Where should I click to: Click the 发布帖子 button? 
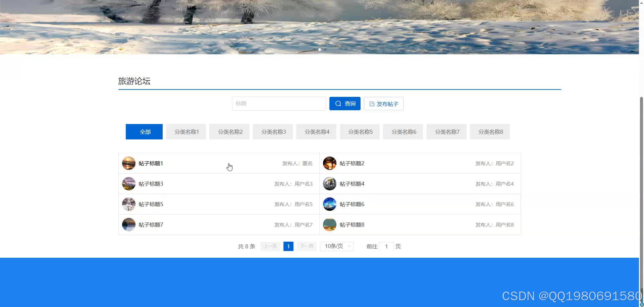pyautogui.click(x=383, y=104)
